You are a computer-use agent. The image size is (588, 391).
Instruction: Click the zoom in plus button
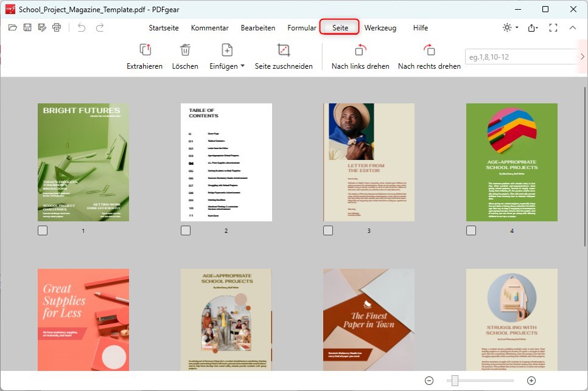[531, 381]
